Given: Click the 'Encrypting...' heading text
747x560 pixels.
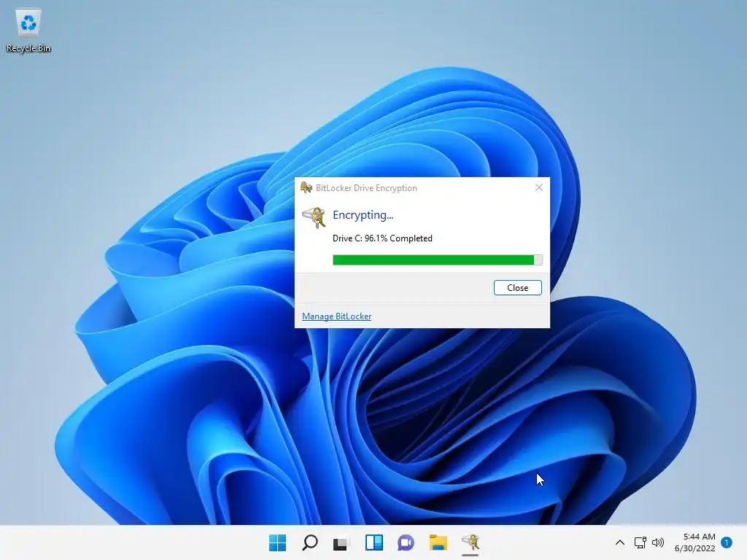Looking at the screenshot, I should click(363, 215).
